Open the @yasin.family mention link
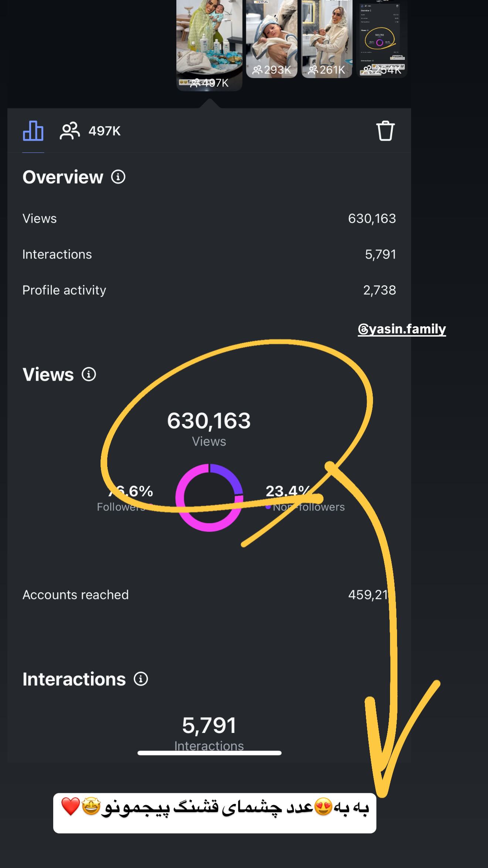This screenshot has height=868, width=488. tap(402, 329)
